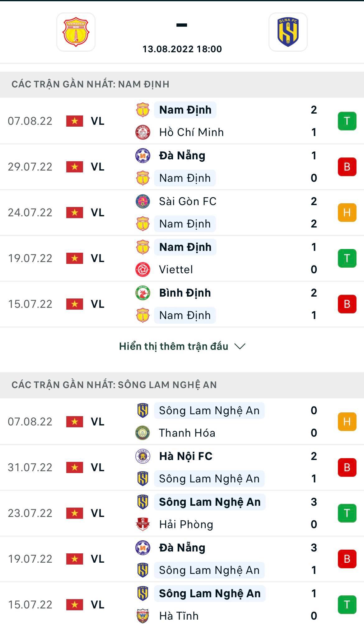Click the red B badge for Đà Nẵng–Nam Định match
This screenshot has height=624, width=364.
pos(347,167)
